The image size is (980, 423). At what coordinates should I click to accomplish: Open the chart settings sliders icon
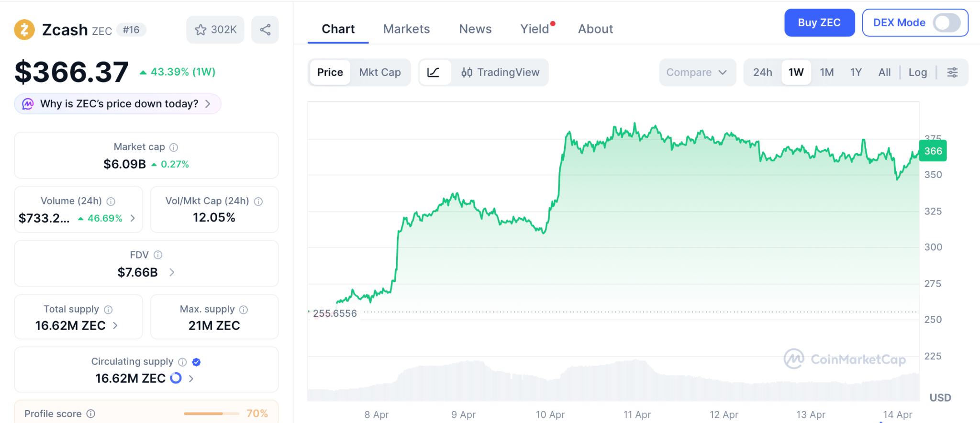pyautogui.click(x=952, y=72)
